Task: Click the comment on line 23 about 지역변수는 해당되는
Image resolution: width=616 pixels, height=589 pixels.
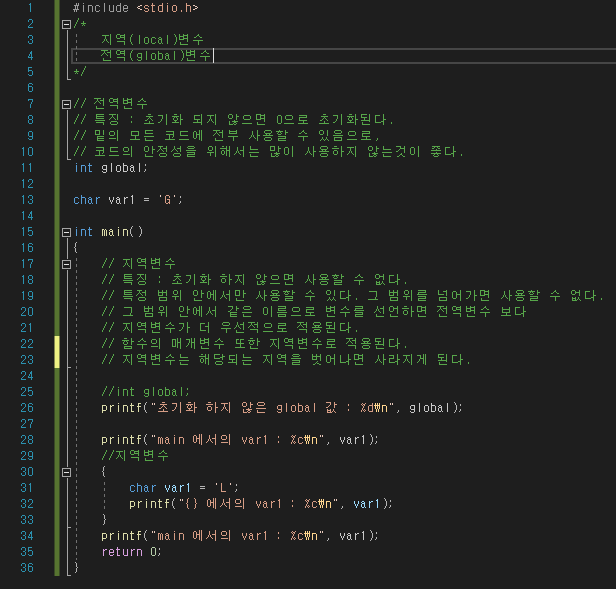Action: point(286,360)
